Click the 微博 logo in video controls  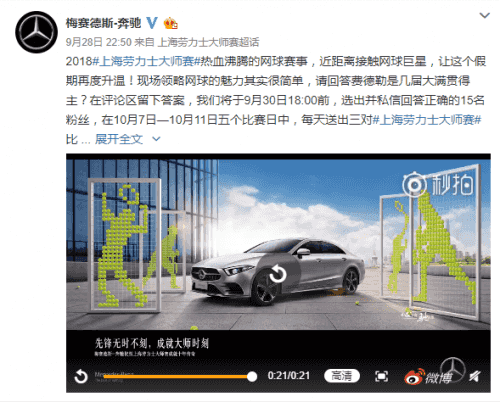pyautogui.click(x=428, y=377)
